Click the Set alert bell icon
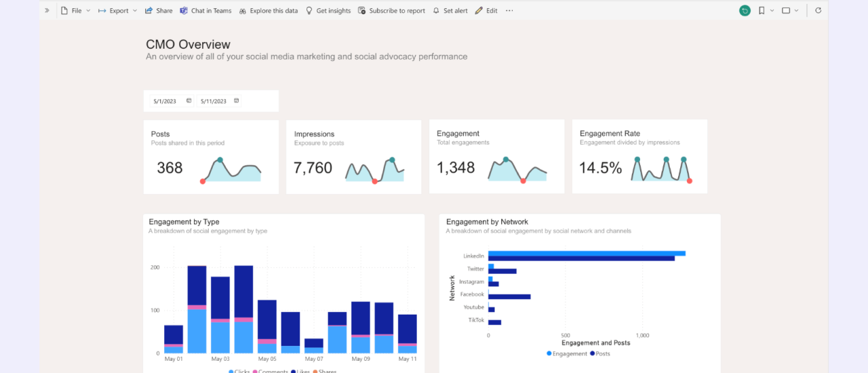 point(436,11)
